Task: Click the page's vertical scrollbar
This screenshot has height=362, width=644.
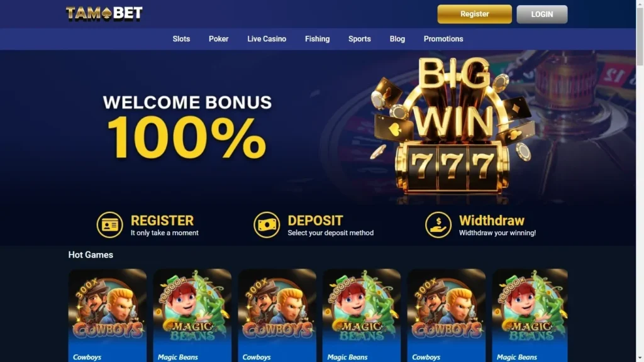Action: 640,181
